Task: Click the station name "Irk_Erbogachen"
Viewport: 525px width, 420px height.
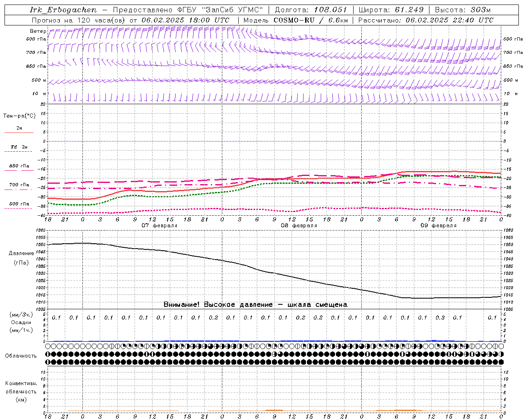Action: click(63, 10)
